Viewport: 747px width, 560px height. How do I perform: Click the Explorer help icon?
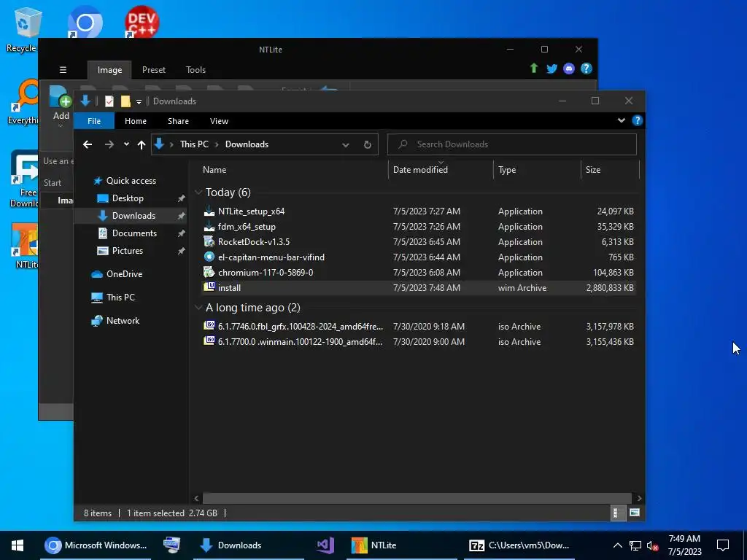[638, 120]
